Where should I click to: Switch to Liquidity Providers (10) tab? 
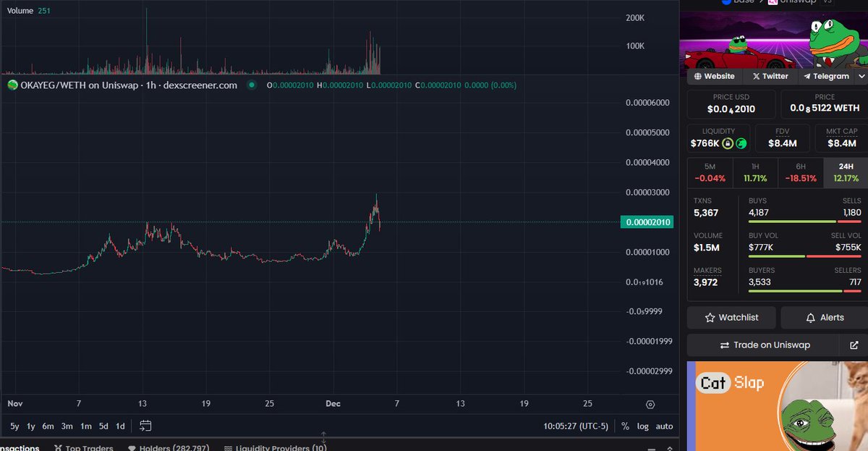(x=276, y=448)
